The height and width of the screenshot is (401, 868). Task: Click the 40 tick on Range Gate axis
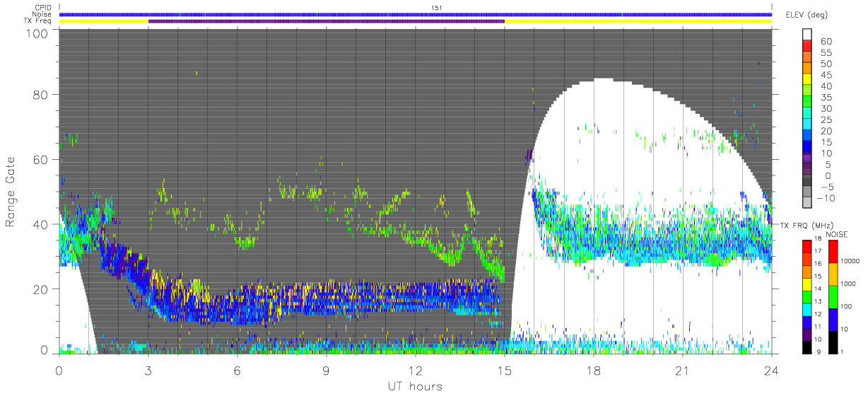[x=41, y=225]
